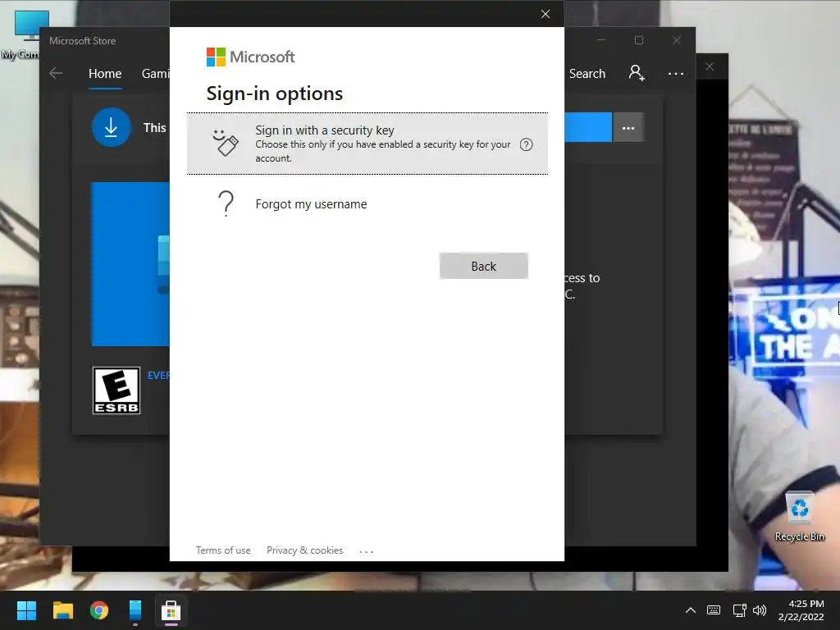The width and height of the screenshot is (840, 630).
Task: Open Privacy & cookies link
Action: 304,550
